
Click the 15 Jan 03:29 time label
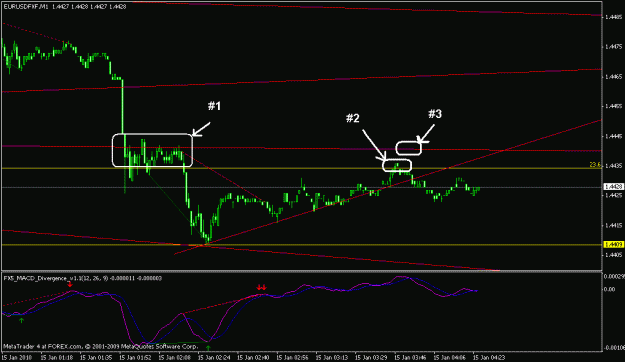click(x=371, y=358)
